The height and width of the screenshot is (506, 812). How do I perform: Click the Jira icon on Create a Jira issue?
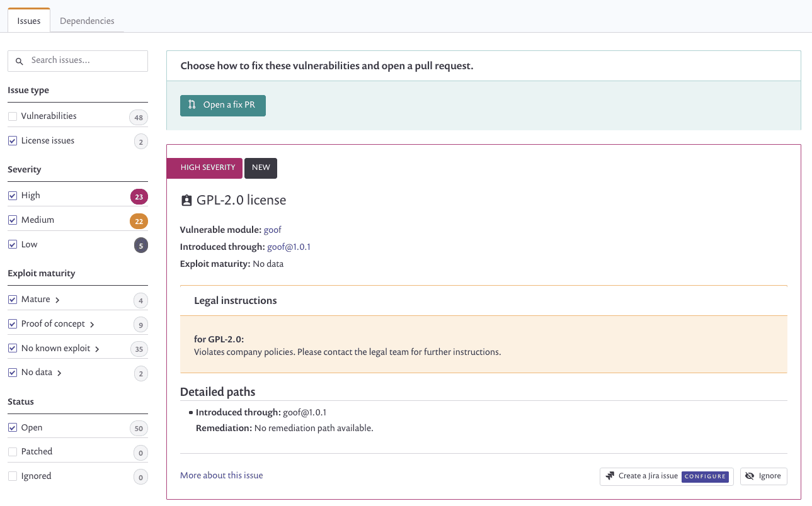[610, 476]
